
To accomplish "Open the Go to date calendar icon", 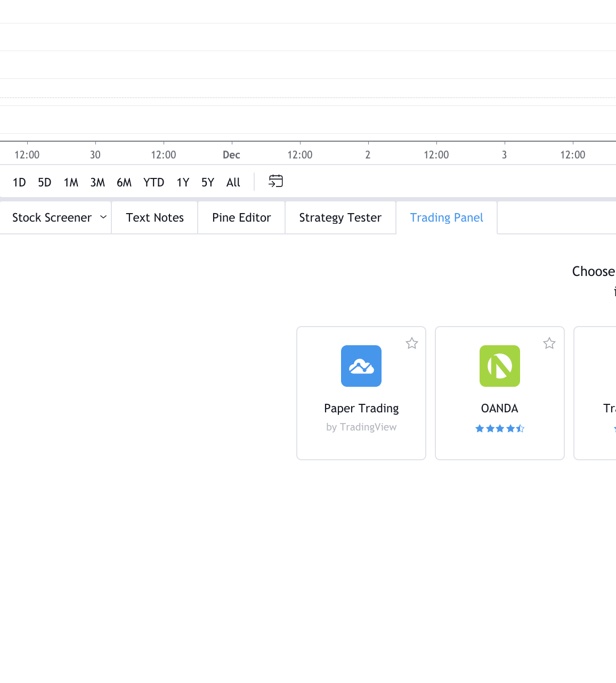I will pos(275,182).
